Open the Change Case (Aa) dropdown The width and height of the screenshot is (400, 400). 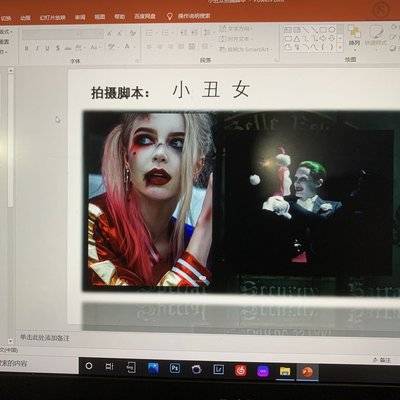click(x=95, y=48)
